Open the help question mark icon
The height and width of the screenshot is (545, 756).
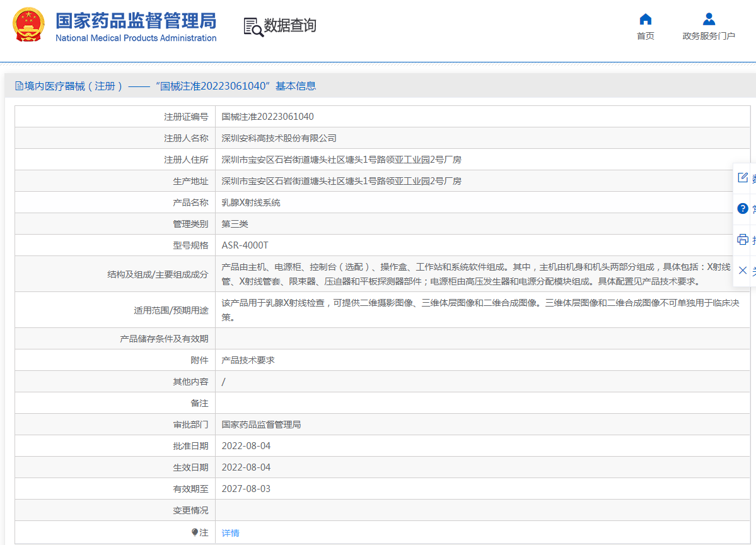coord(743,209)
